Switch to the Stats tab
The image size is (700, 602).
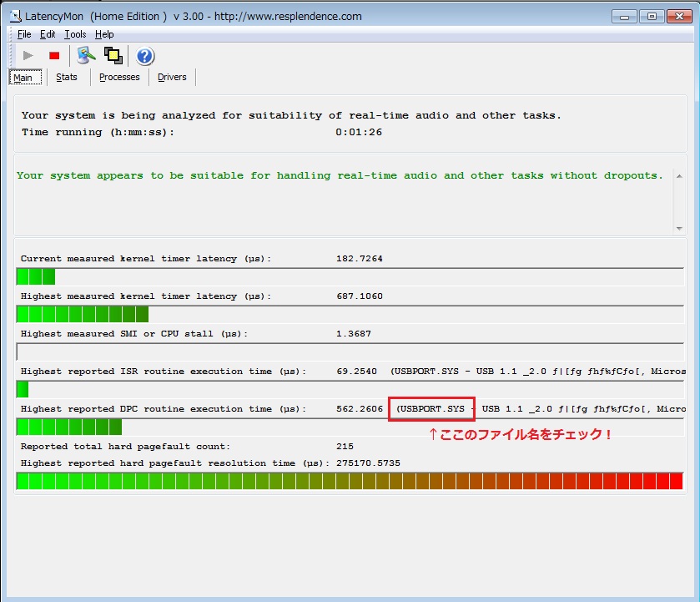tap(67, 77)
